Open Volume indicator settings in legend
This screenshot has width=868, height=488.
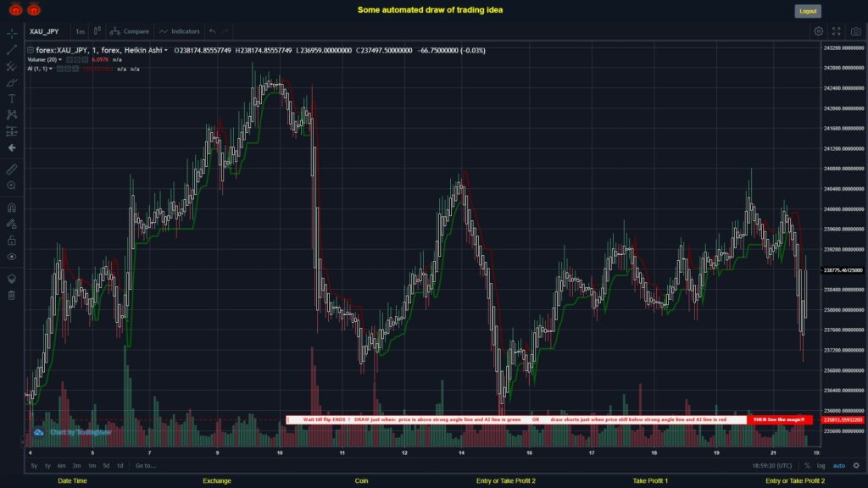coord(77,60)
